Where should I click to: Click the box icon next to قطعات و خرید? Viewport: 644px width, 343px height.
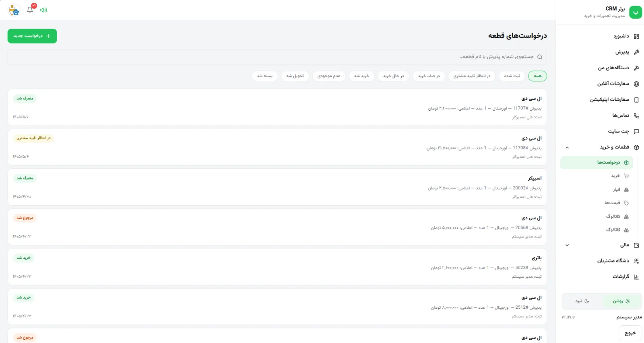(x=636, y=147)
